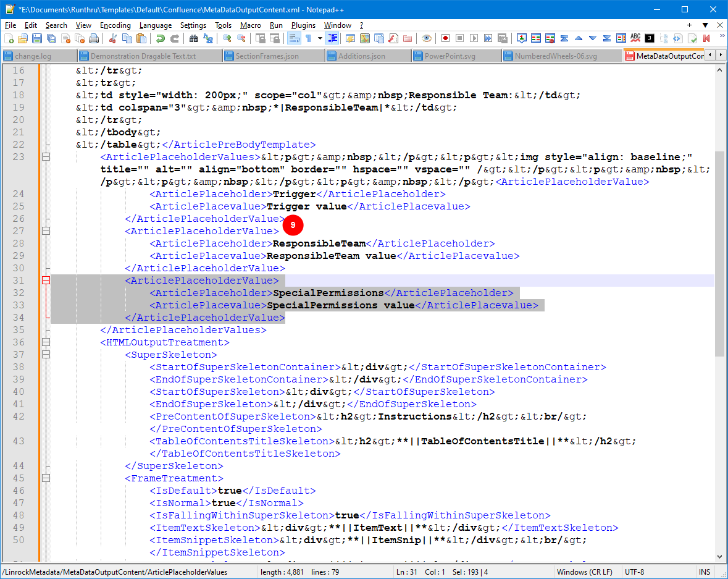Switch to the change.log tab
728x579 pixels.
pos(33,56)
